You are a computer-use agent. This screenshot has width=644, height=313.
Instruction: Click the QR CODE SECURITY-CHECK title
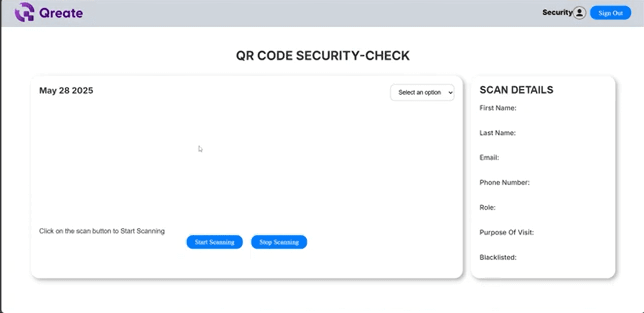[x=323, y=55]
